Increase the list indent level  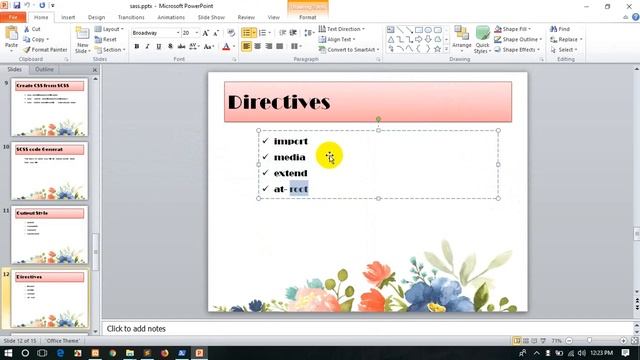(x=293, y=33)
